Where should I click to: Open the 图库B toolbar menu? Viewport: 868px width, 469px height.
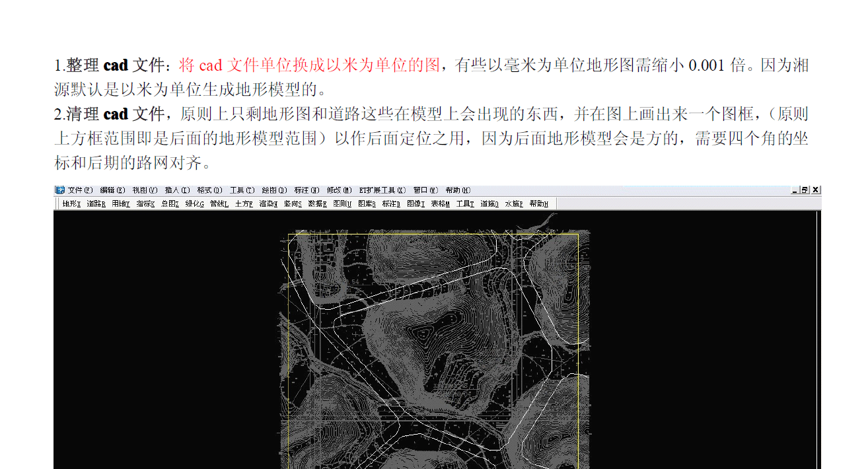(x=367, y=204)
